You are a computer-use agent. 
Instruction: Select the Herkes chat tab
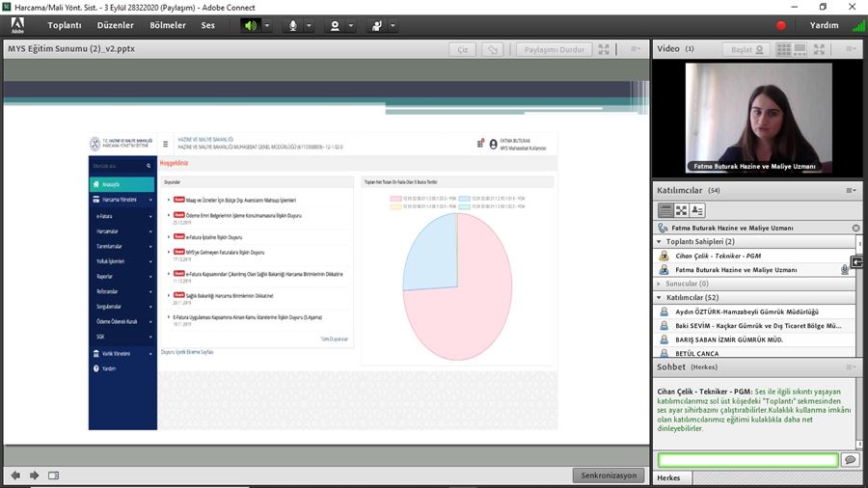[x=668, y=478]
